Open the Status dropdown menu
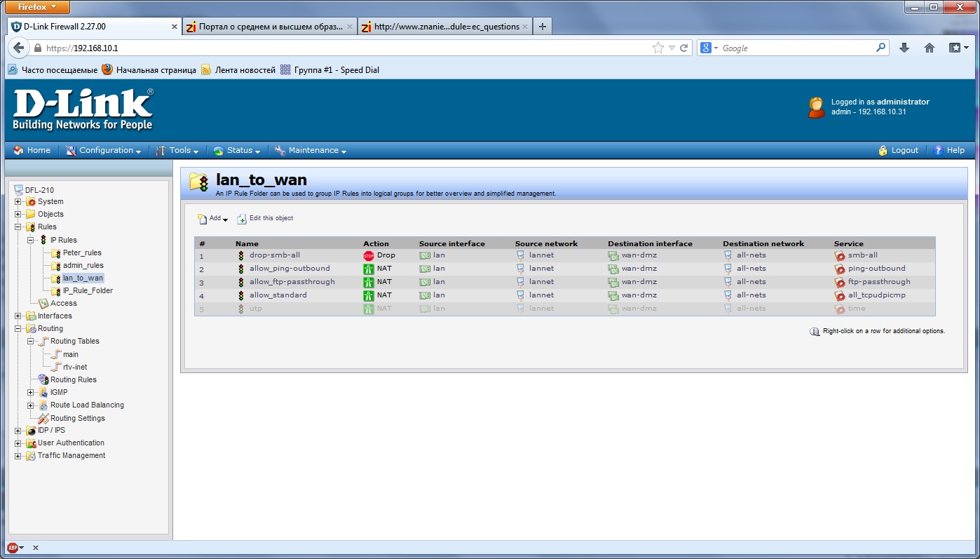The height and width of the screenshot is (559, 980). pyautogui.click(x=236, y=150)
